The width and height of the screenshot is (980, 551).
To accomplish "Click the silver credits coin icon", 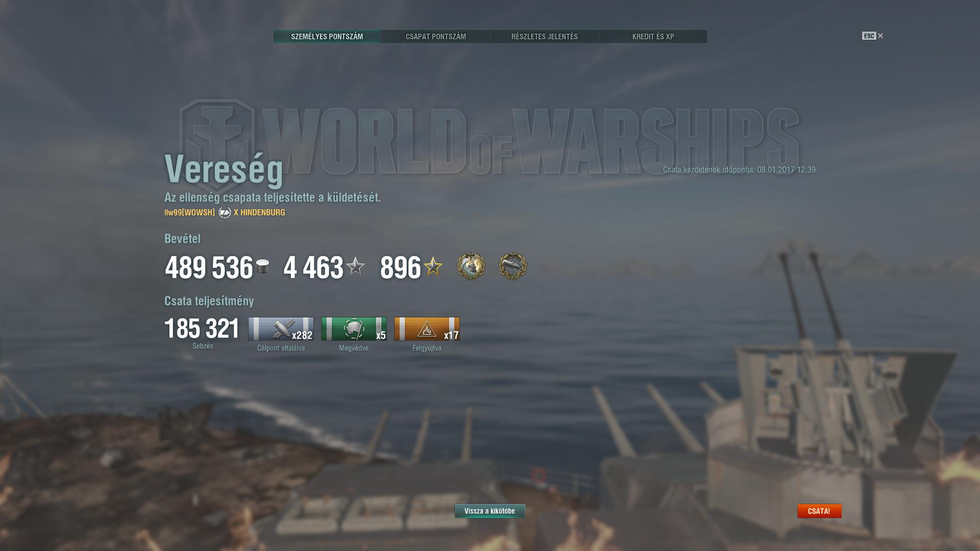I will tap(262, 266).
